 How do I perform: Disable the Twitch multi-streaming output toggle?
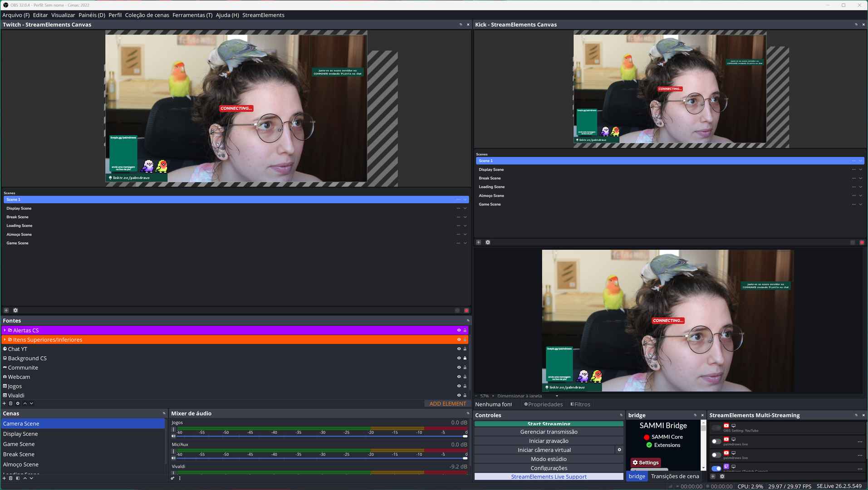(716, 468)
